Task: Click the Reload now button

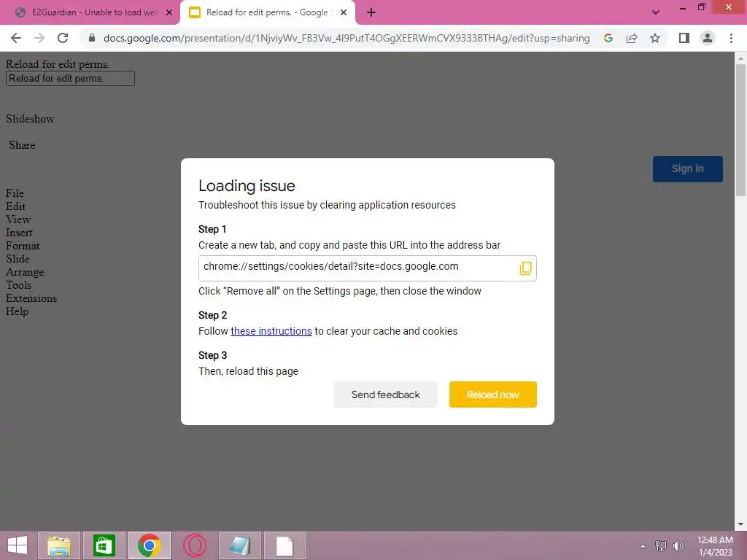Action: tap(492, 394)
